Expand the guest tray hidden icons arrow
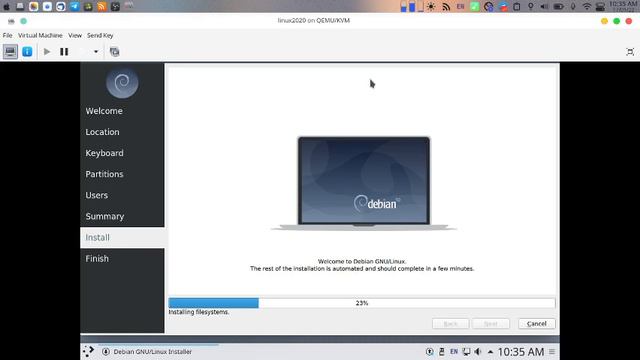This screenshot has width=640, height=360. pyautogui.click(x=490, y=352)
